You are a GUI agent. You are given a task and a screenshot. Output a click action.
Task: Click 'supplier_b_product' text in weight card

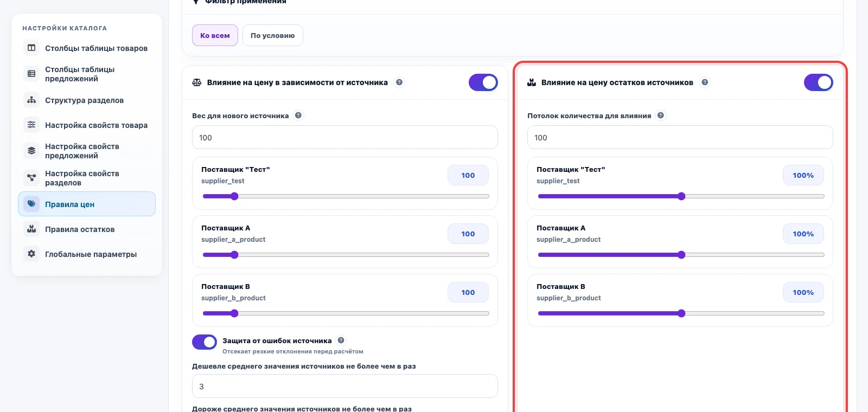233,298
